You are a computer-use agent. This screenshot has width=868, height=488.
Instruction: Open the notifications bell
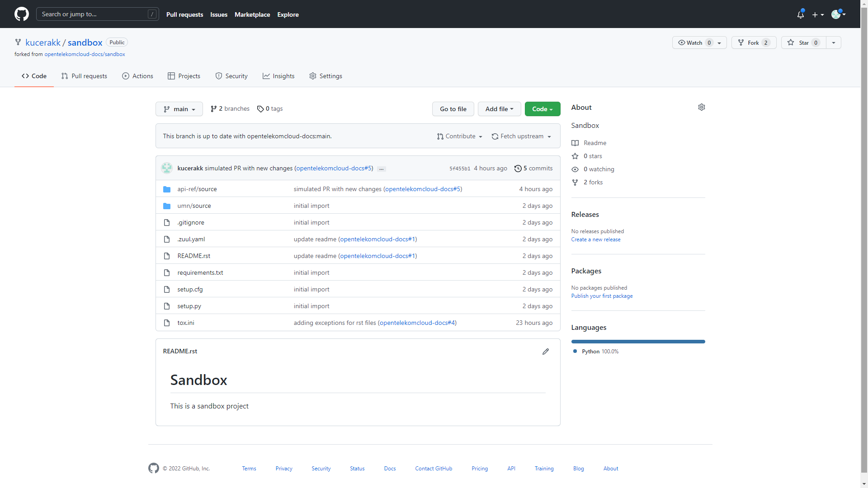coord(801,14)
